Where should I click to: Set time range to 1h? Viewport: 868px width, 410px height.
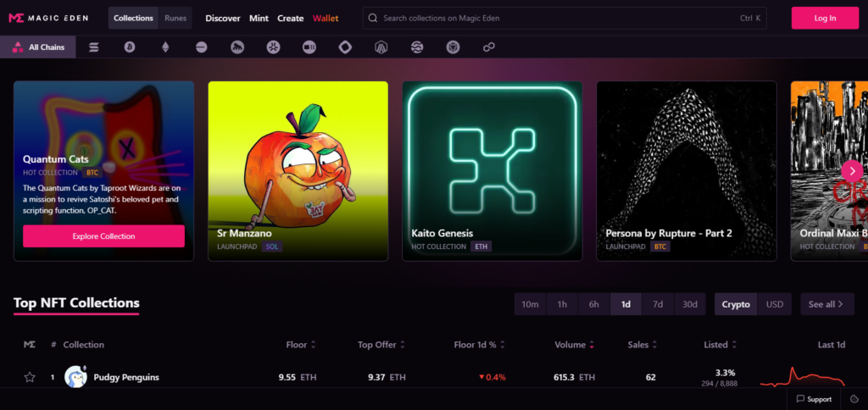point(562,304)
